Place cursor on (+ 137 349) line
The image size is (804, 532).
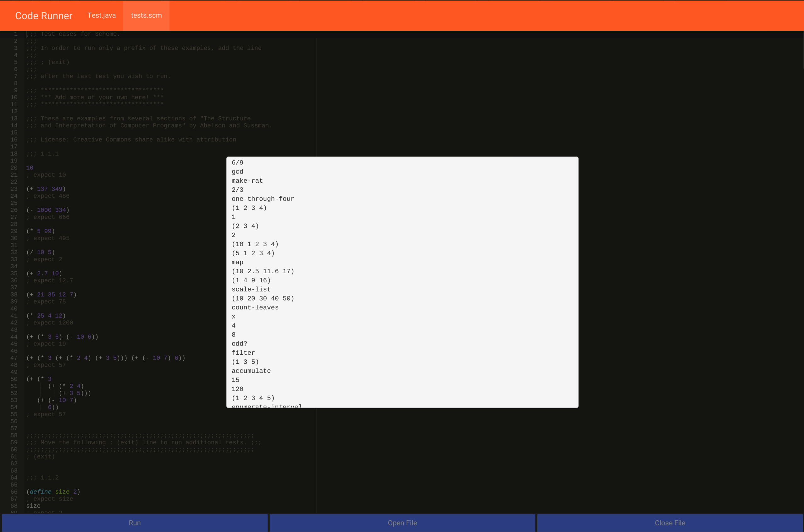(x=46, y=189)
